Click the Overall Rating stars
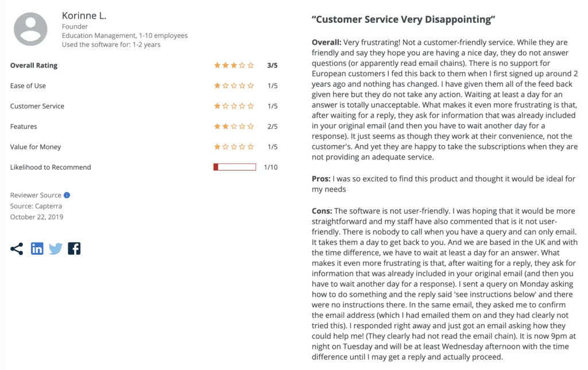Screen dimensions: 588x370 [x=234, y=65]
